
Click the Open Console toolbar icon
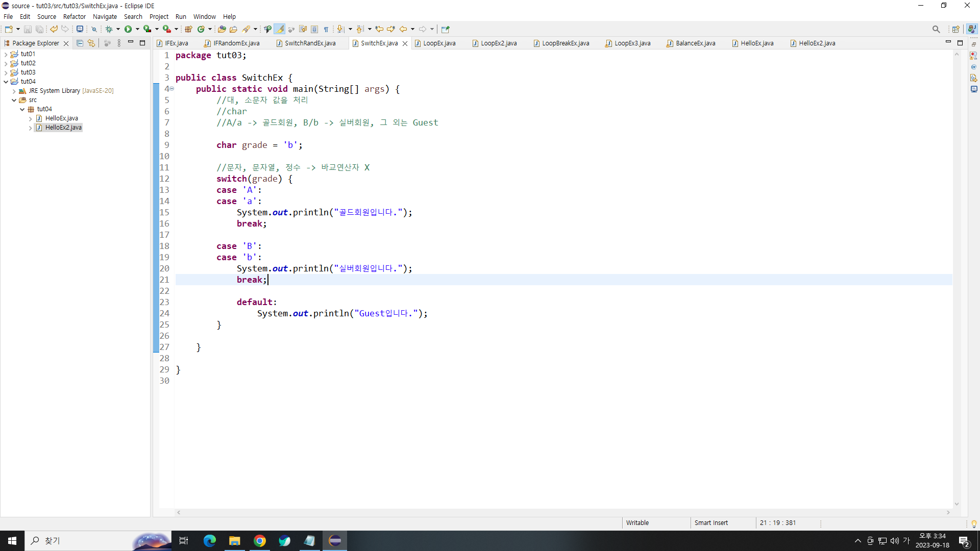[x=80, y=29]
